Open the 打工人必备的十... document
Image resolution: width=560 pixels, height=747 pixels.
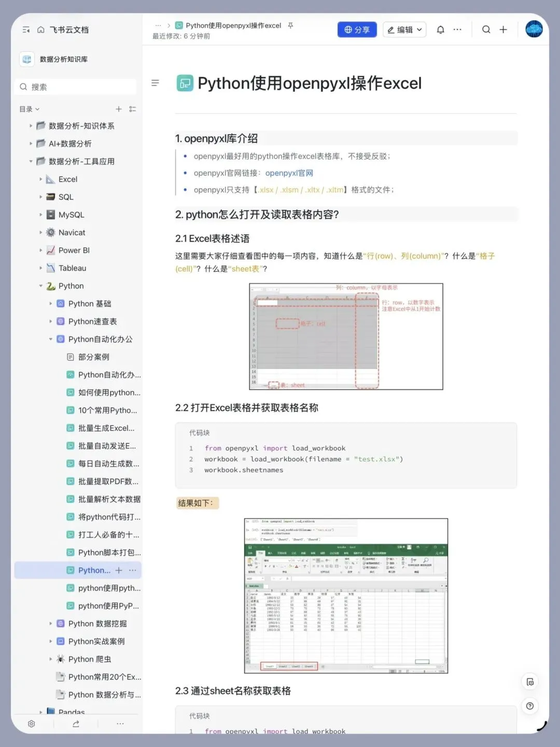(108, 535)
